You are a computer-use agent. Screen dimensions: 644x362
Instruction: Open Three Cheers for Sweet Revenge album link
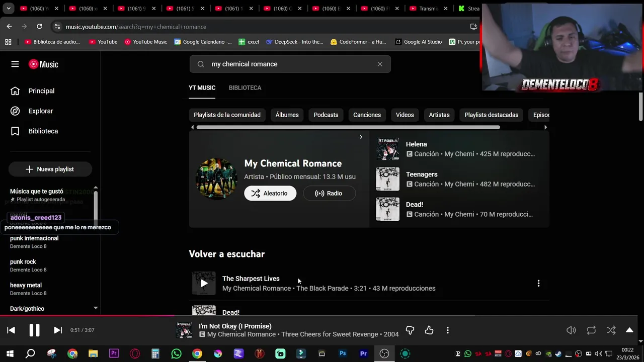tap(331, 334)
